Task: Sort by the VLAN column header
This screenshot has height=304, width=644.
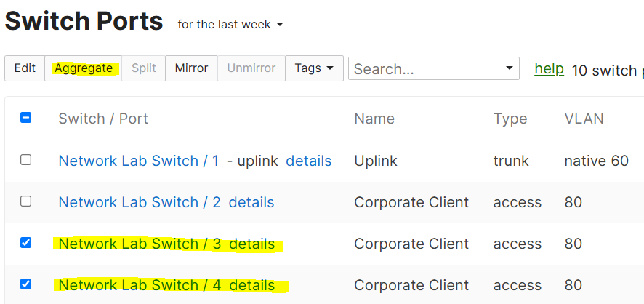Action: tap(584, 119)
